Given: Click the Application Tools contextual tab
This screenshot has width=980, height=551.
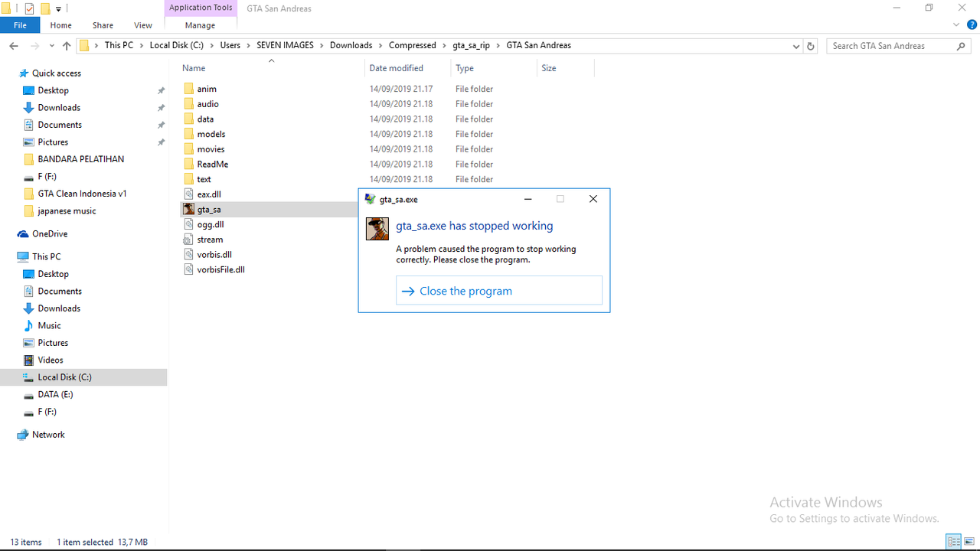Looking at the screenshot, I should point(201,8).
